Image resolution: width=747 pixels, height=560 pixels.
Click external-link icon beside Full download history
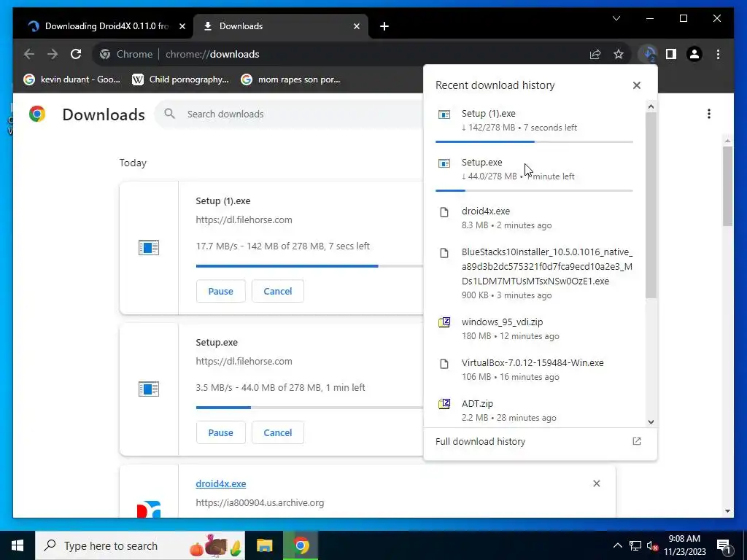(x=636, y=441)
